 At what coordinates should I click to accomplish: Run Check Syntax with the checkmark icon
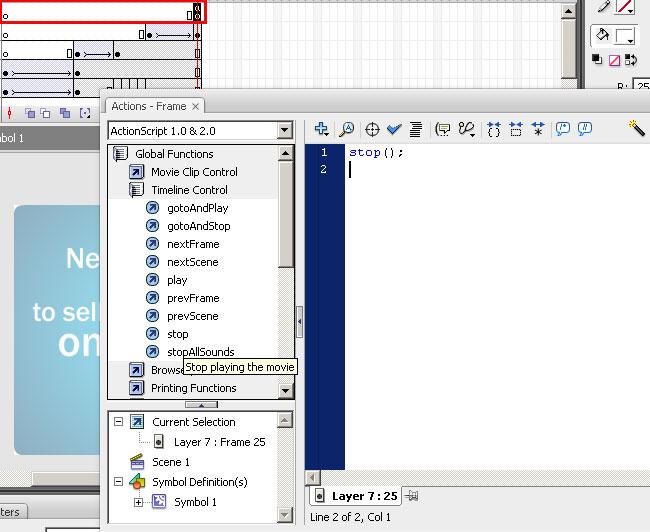tap(394, 129)
